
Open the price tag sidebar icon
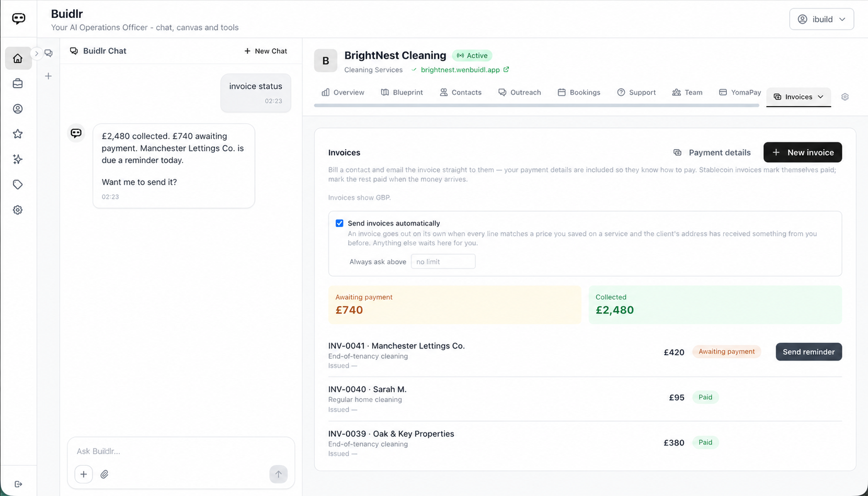(18, 185)
